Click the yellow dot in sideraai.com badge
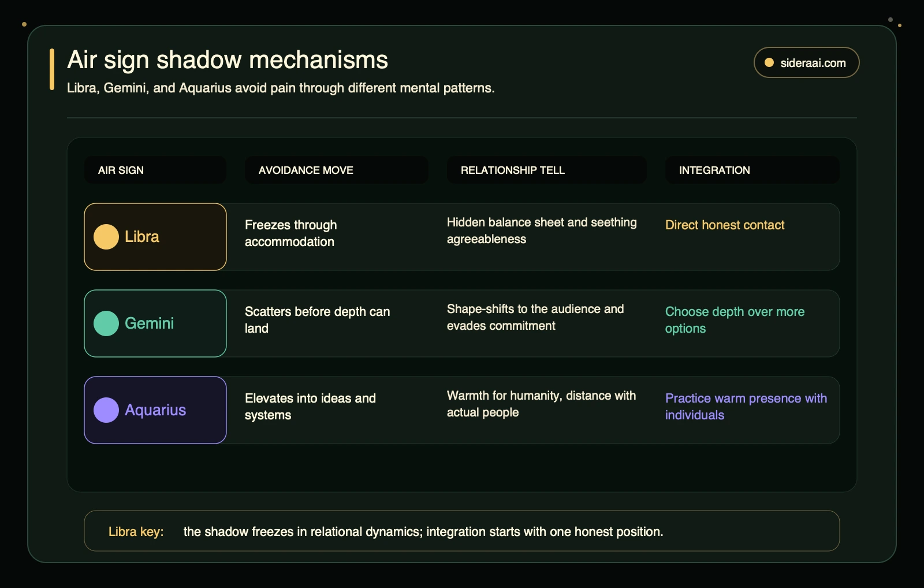The image size is (924, 588). point(769,62)
